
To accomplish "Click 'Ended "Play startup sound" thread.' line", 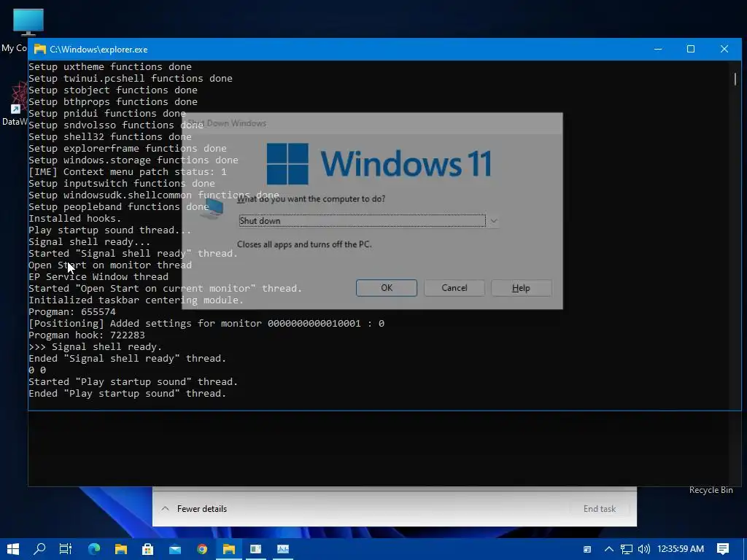I will 127,393.
